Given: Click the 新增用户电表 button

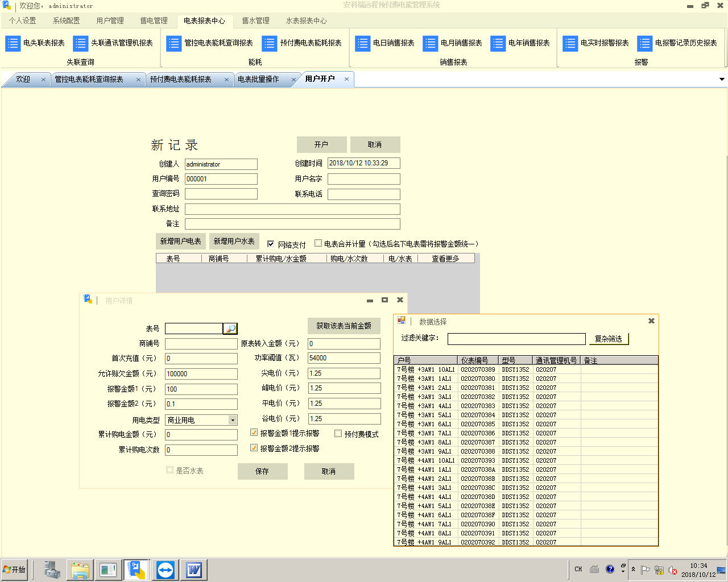Looking at the screenshot, I should click(181, 241).
